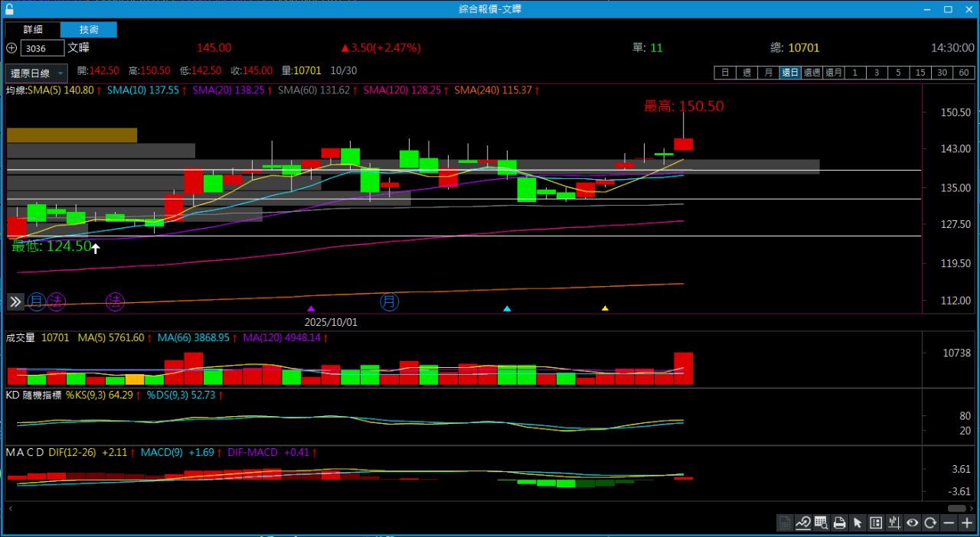Click the KD 隨機指標 panel label
Viewport: 980px width, 537px height.
pos(34,395)
